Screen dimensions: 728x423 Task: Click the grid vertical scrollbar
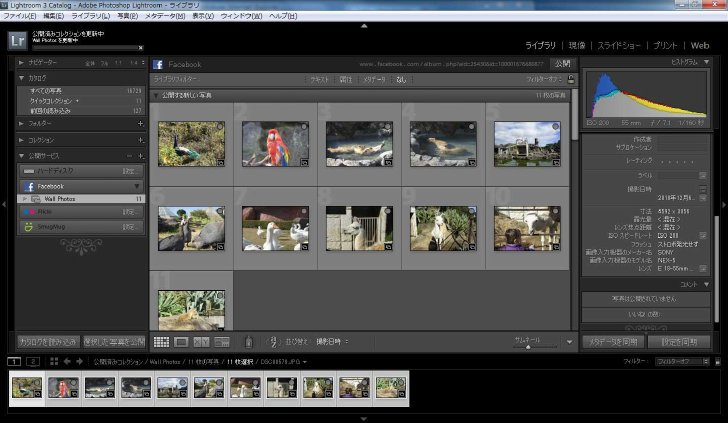[x=574, y=114]
